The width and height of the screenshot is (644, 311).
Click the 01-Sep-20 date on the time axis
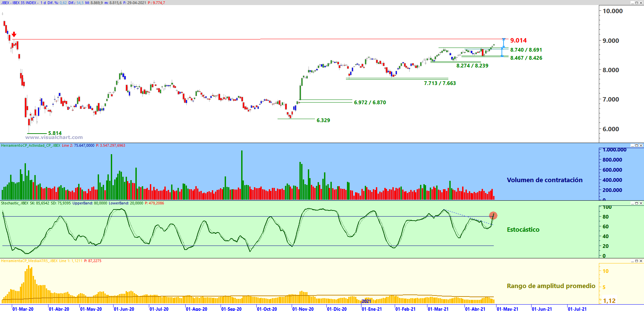pos(231,309)
